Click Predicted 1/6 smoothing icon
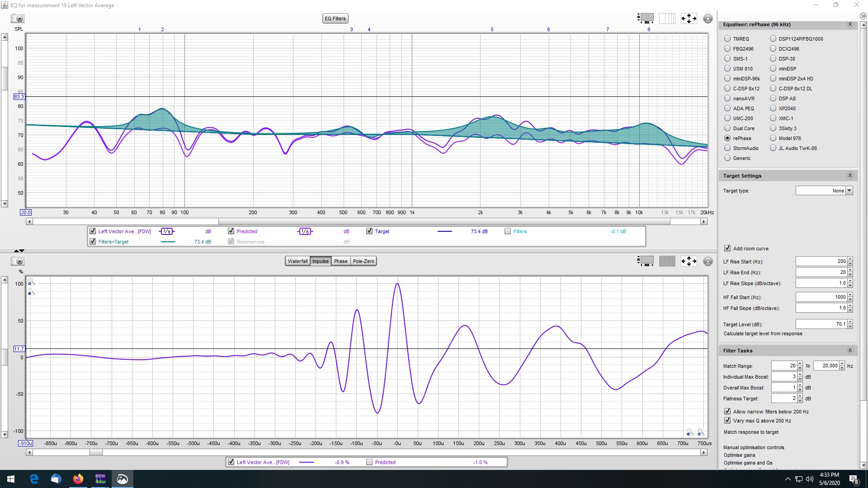The width and height of the screenshot is (868, 488). (305, 231)
